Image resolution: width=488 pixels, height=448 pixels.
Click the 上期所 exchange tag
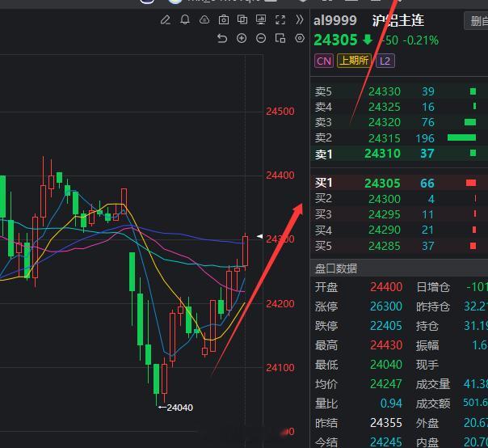click(355, 61)
